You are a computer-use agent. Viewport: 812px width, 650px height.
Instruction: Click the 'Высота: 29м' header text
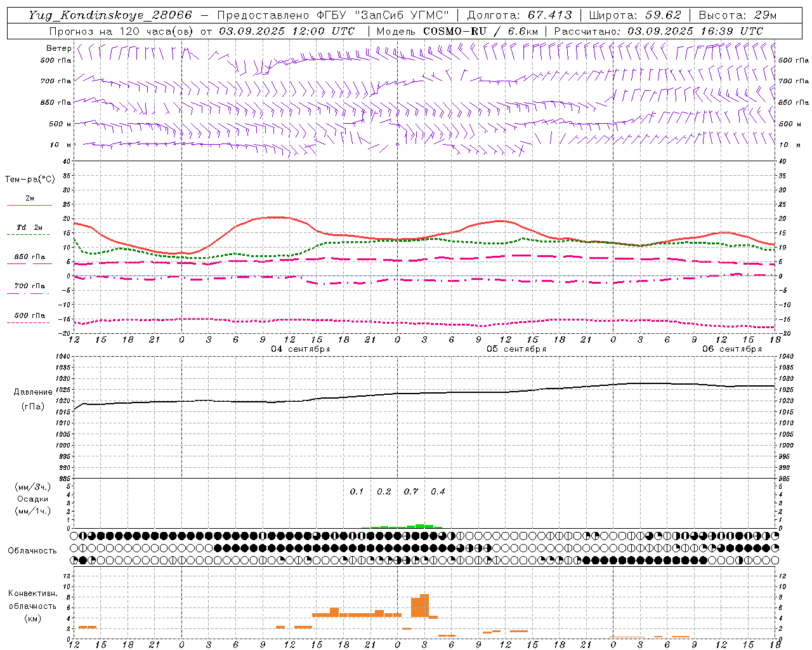click(738, 15)
